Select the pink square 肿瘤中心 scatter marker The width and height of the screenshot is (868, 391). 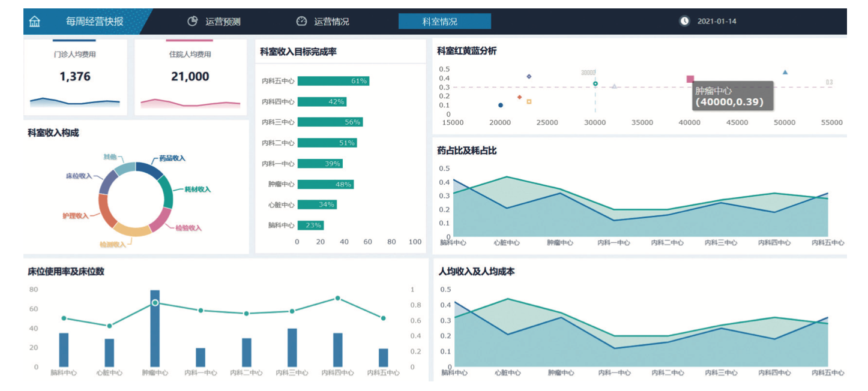(x=690, y=79)
